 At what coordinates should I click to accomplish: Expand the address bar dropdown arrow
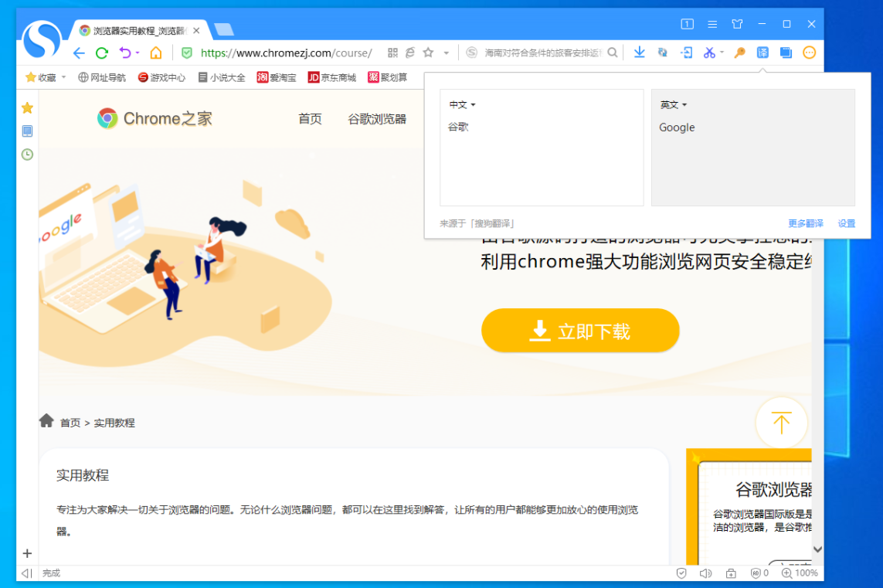[446, 53]
